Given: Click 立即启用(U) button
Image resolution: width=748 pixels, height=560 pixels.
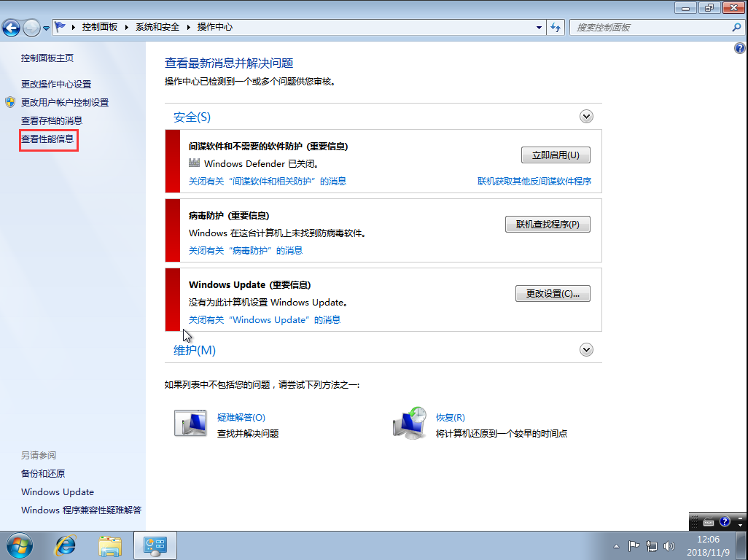Looking at the screenshot, I should pos(556,155).
